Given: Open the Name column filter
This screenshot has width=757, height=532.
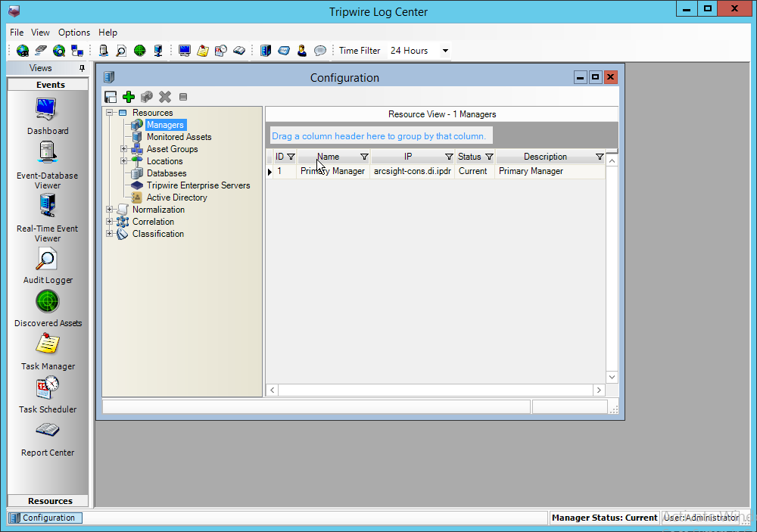Looking at the screenshot, I should pyautogui.click(x=364, y=157).
